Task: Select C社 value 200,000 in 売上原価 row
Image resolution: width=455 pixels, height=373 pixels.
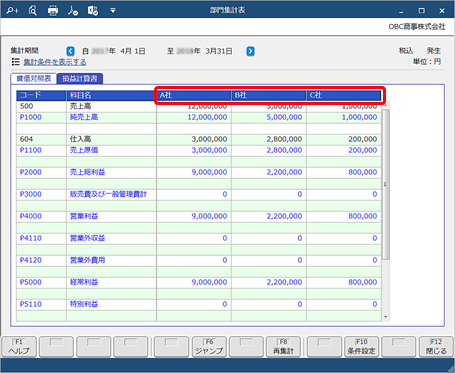Action: (344, 150)
